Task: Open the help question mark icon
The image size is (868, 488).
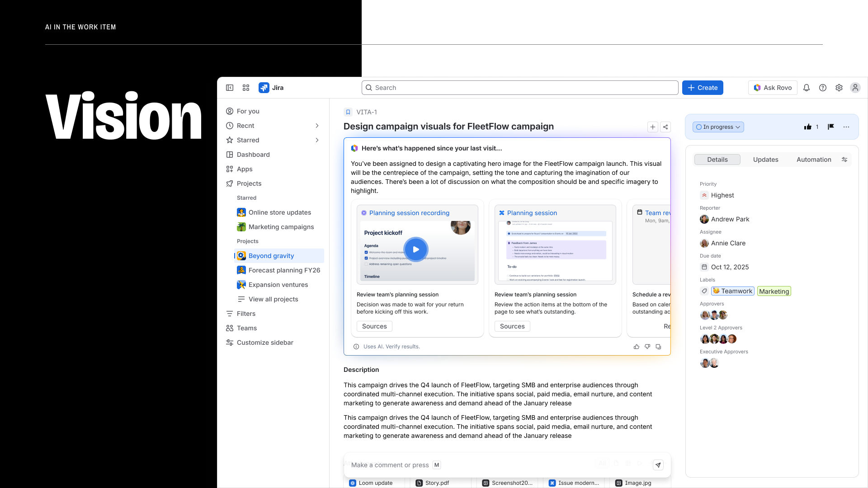Action: [823, 88]
